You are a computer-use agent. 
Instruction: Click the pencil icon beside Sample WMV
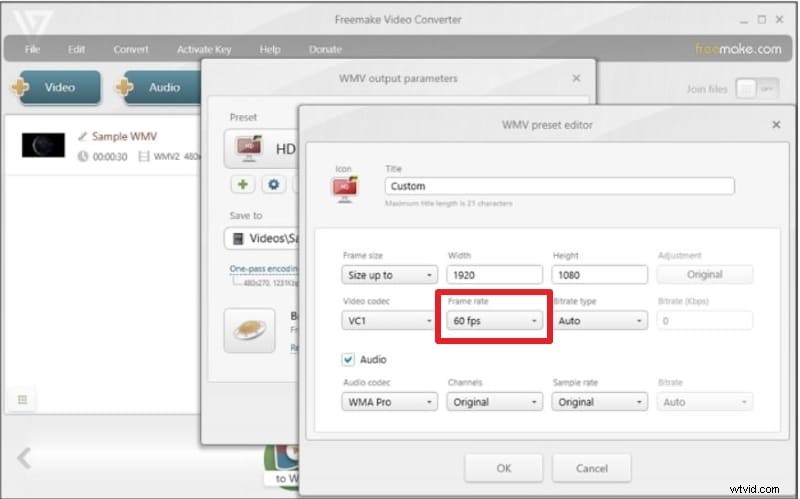coord(82,136)
